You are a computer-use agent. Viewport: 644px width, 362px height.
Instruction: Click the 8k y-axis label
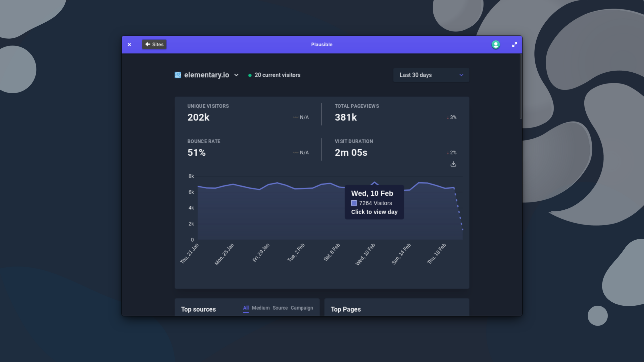pyautogui.click(x=191, y=176)
